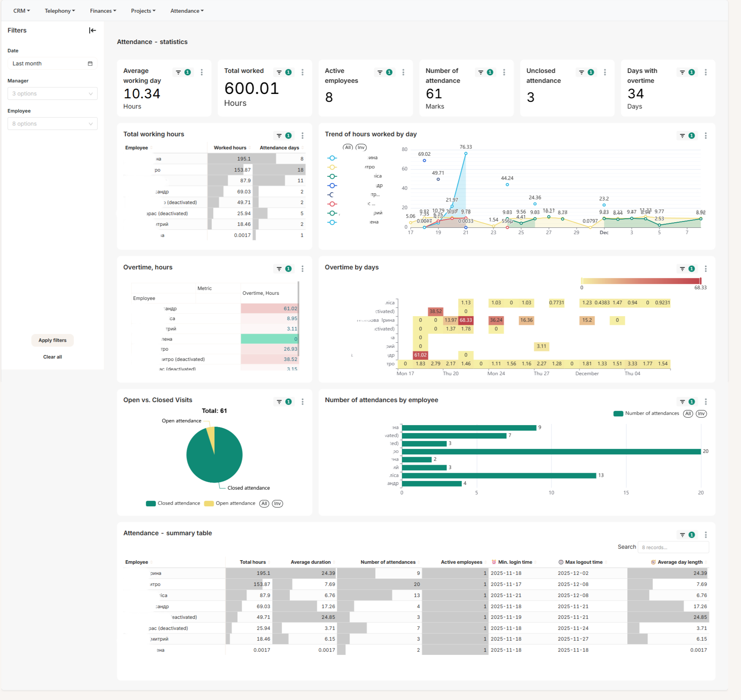Click filter icon on Active employees card

[380, 72]
